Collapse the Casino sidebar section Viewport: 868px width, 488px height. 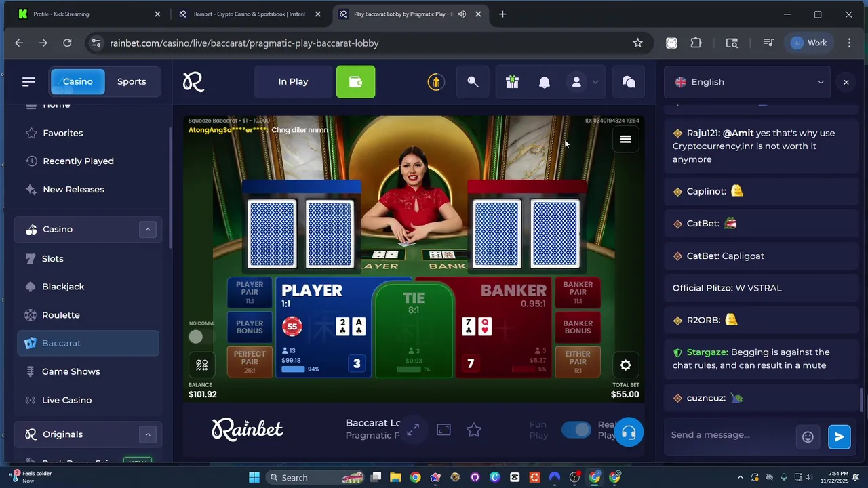(x=147, y=229)
